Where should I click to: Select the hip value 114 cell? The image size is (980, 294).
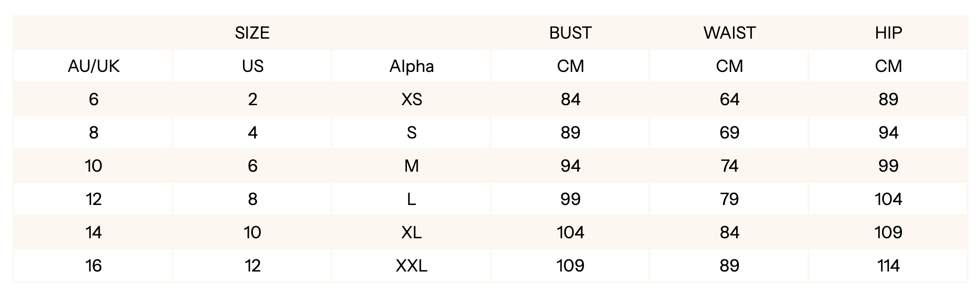888,266
